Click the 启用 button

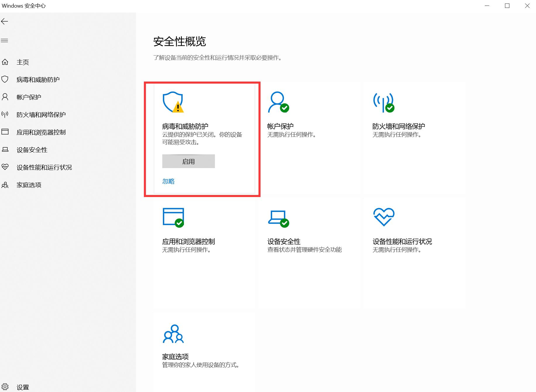(188, 161)
